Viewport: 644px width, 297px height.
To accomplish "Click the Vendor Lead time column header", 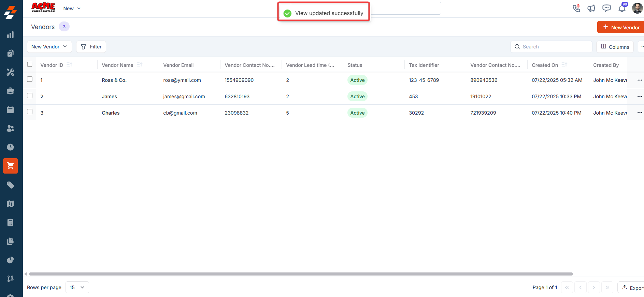I will pos(310,65).
